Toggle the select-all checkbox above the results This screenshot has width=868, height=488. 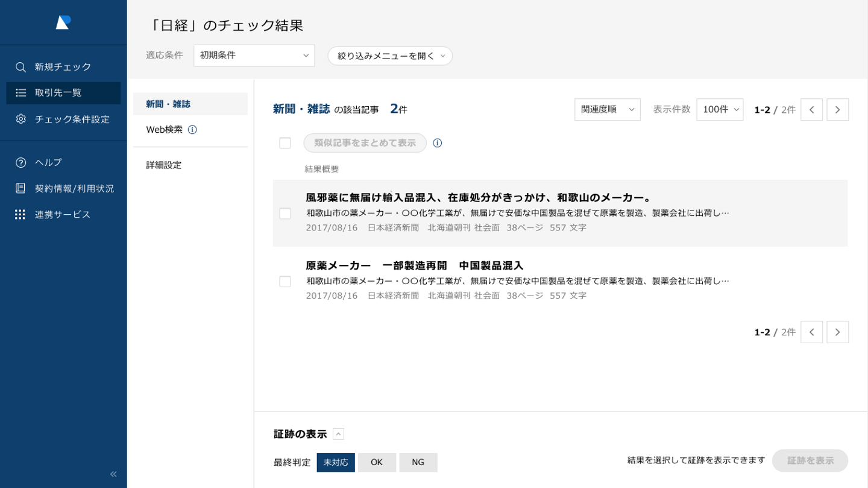pyautogui.click(x=285, y=143)
